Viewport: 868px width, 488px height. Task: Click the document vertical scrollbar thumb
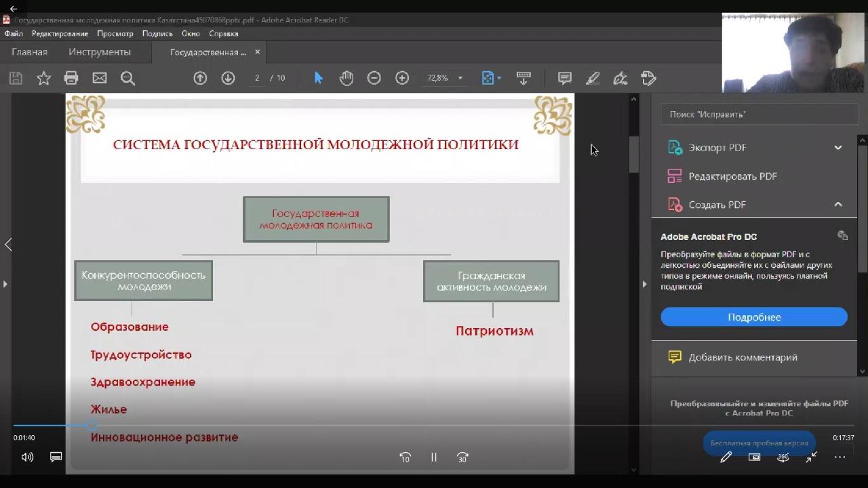634,154
